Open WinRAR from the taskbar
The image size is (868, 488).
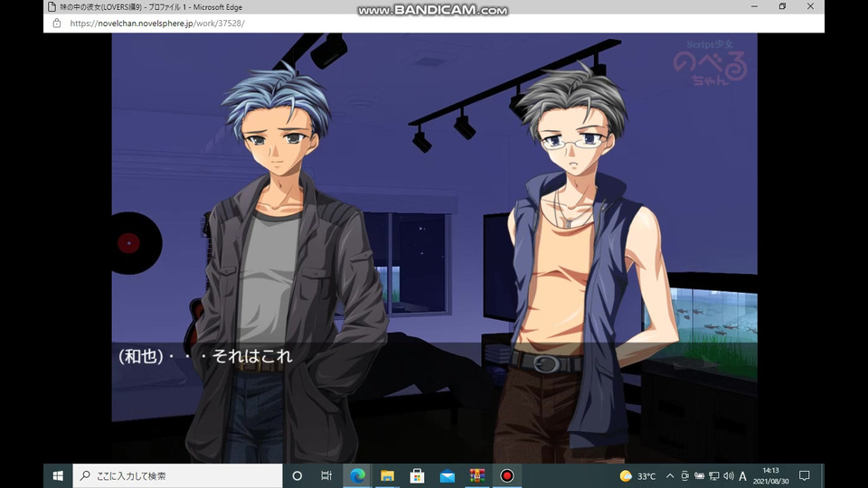(477, 476)
